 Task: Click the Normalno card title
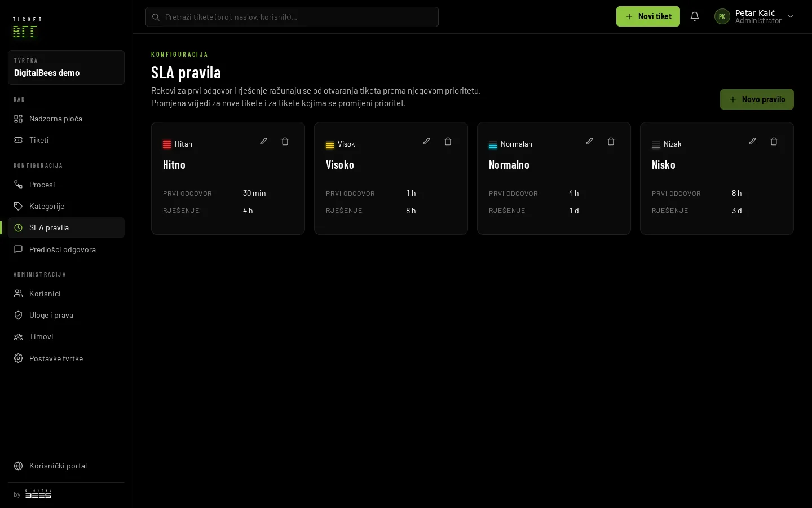tap(509, 165)
